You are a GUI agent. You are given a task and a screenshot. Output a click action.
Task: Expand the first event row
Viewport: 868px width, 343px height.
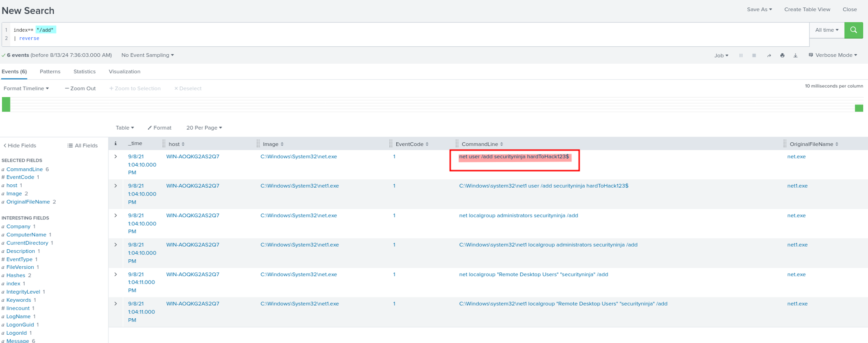coord(115,157)
